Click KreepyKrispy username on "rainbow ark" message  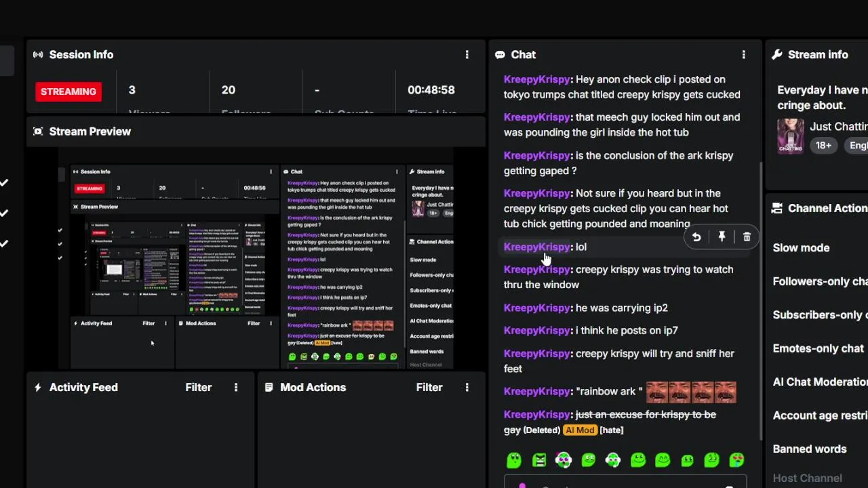tap(538, 392)
